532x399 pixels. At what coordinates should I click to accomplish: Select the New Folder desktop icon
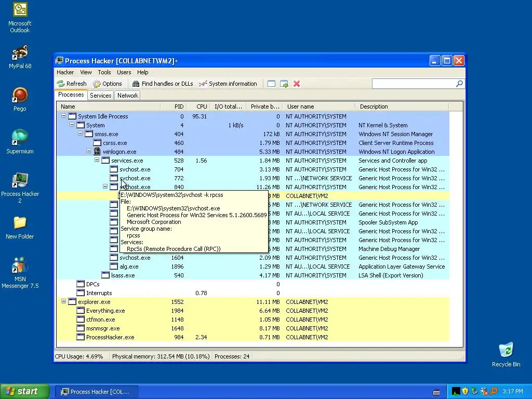(20, 228)
